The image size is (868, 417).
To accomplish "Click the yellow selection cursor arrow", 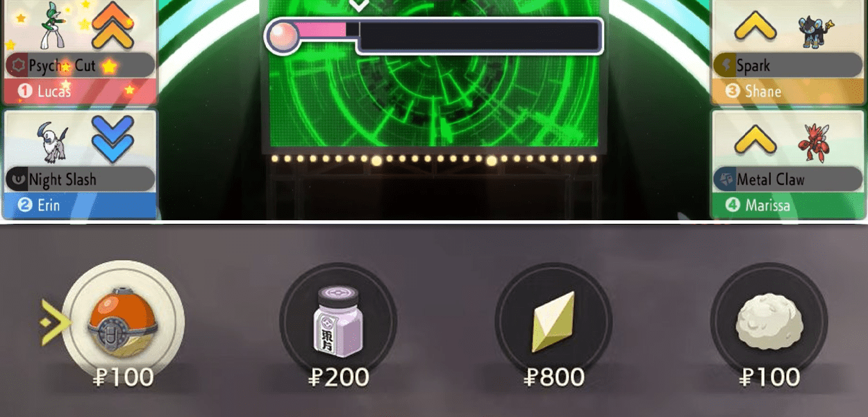I will tap(55, 323).
